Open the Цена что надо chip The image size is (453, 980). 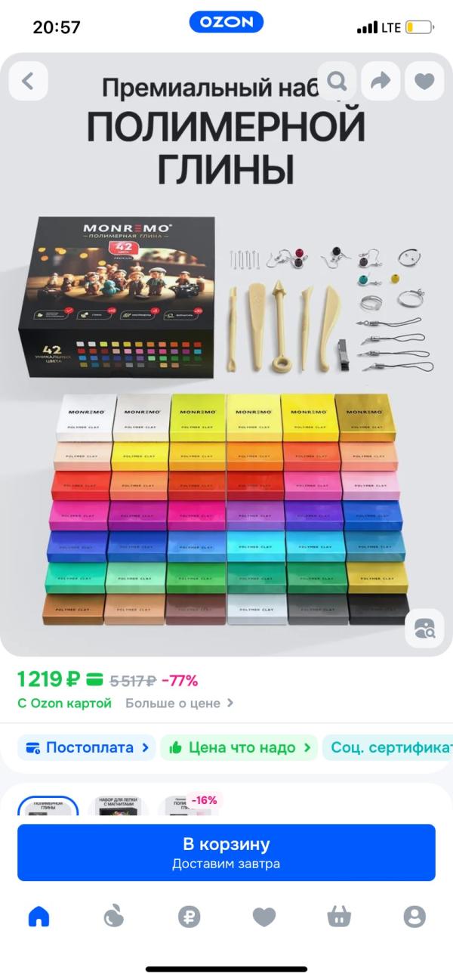pos(239,748)
